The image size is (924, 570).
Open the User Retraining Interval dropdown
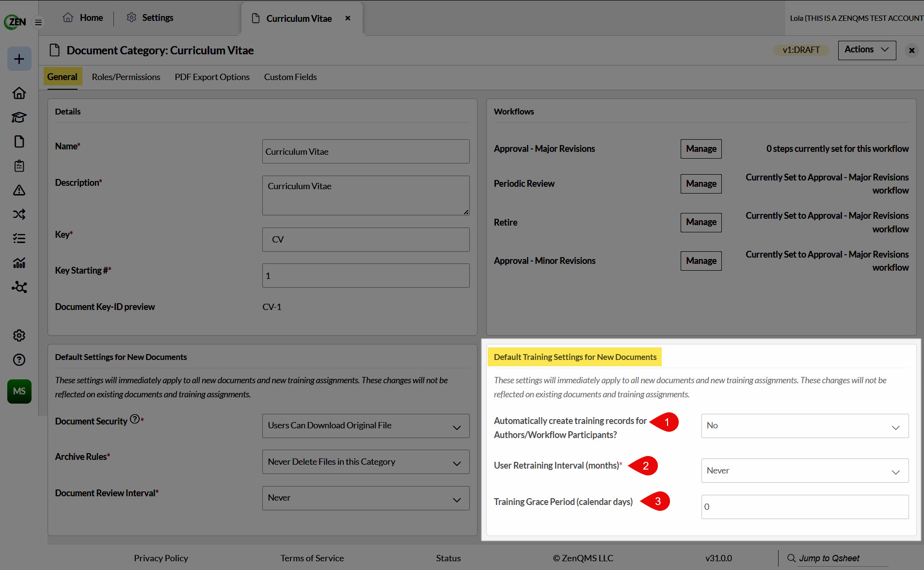point(805,471)
